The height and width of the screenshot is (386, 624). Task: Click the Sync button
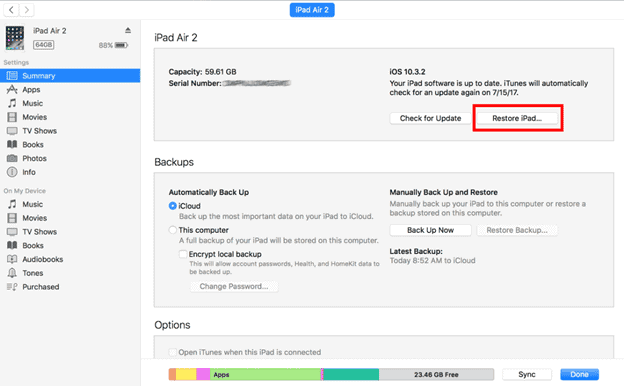(527, 374)
